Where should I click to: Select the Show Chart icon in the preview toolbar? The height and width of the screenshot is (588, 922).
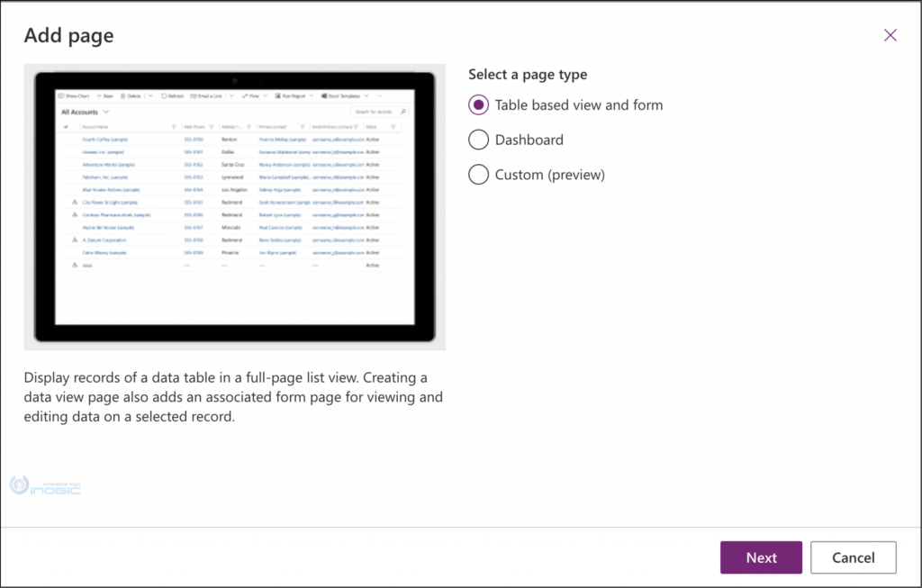60,95
